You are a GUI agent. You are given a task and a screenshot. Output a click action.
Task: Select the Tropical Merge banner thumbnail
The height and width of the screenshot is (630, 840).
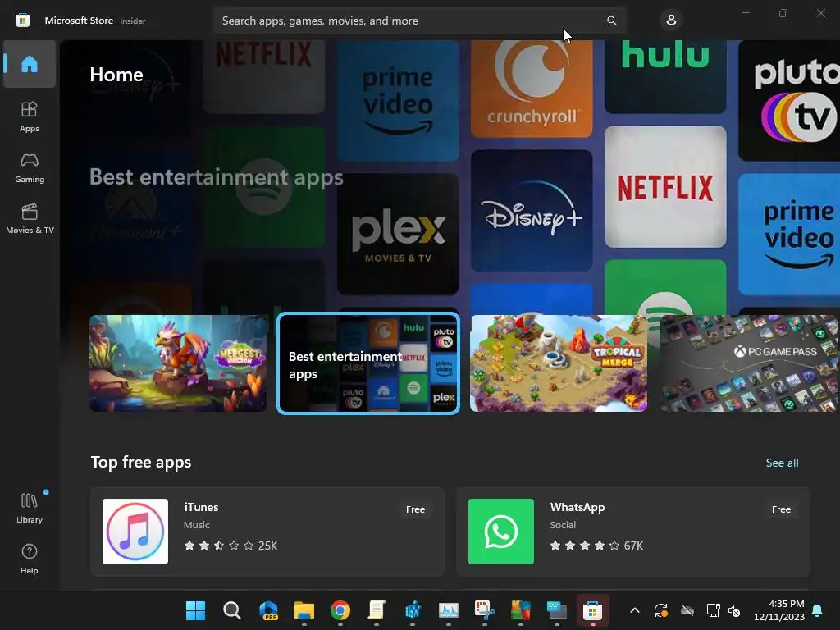click(x=558, y=363)
